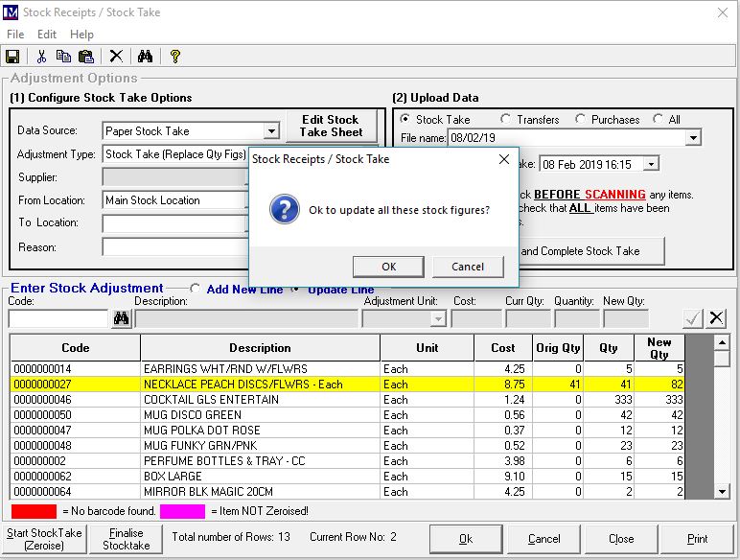Viewport: 740px width, 560px height.
Task: Select the Purchases radio button
Action: 581,120
